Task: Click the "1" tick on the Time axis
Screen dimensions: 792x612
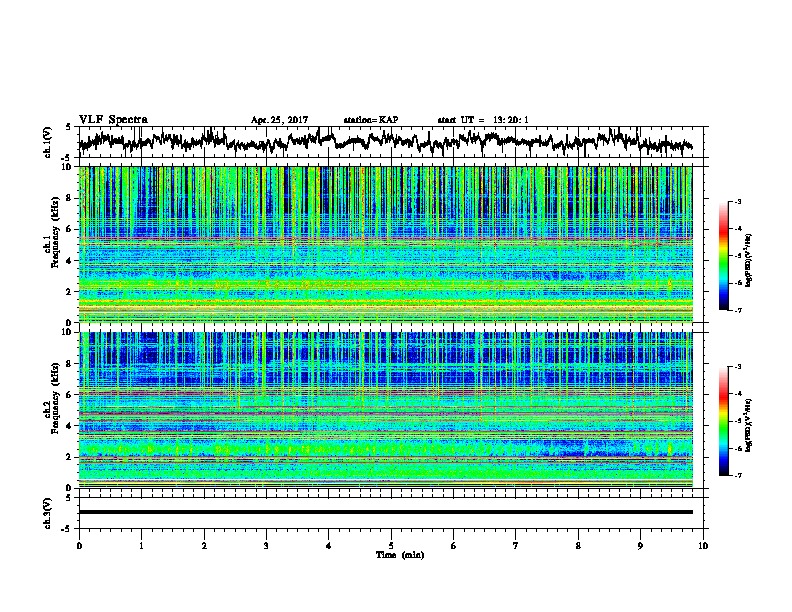Action: 141,546
